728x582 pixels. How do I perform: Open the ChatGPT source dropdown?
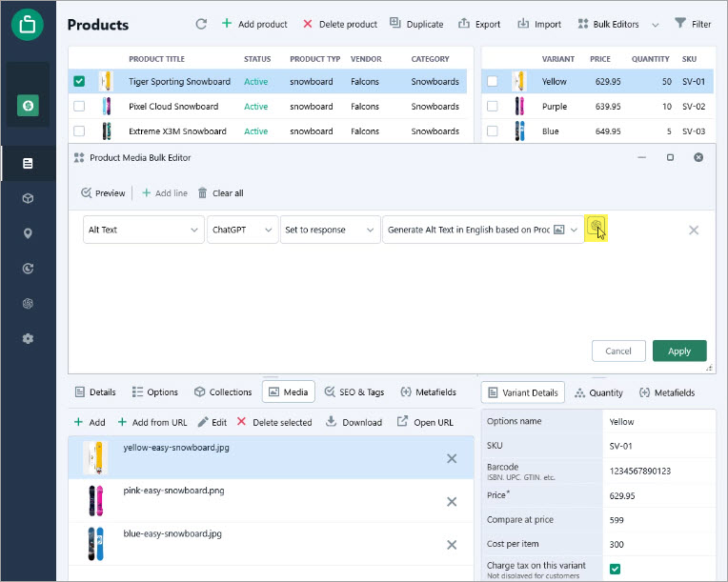242,230
